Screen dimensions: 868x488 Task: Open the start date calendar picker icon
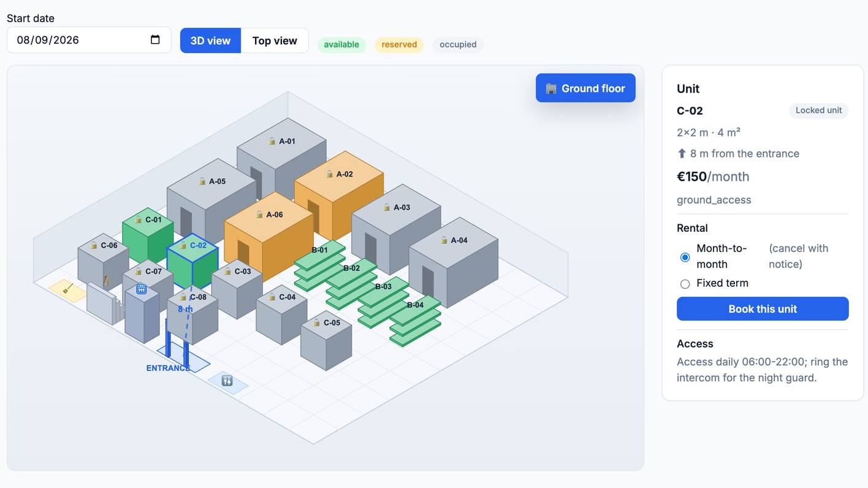pos(155,40)
